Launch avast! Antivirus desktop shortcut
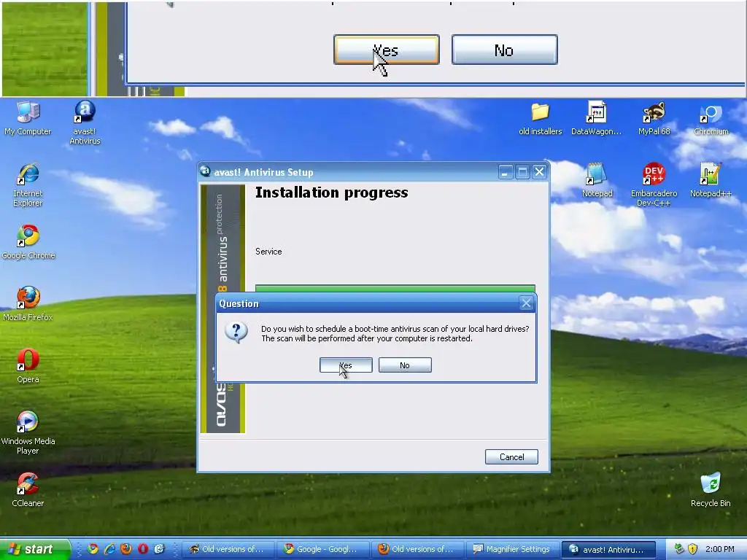747x560 pixels. coord(85,122)
